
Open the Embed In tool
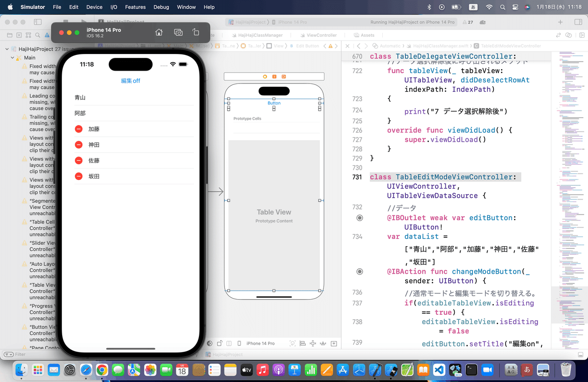click(x=333, y=343)
